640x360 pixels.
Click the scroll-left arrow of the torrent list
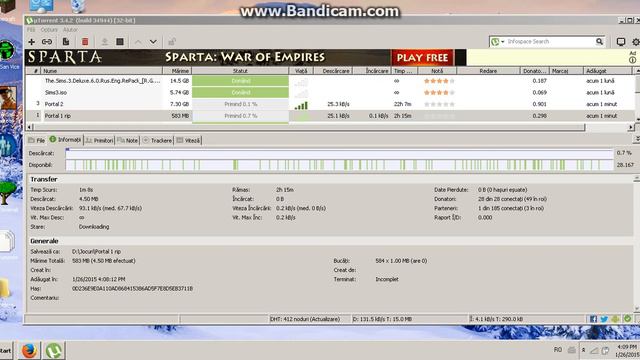click(x=29, y=127)
